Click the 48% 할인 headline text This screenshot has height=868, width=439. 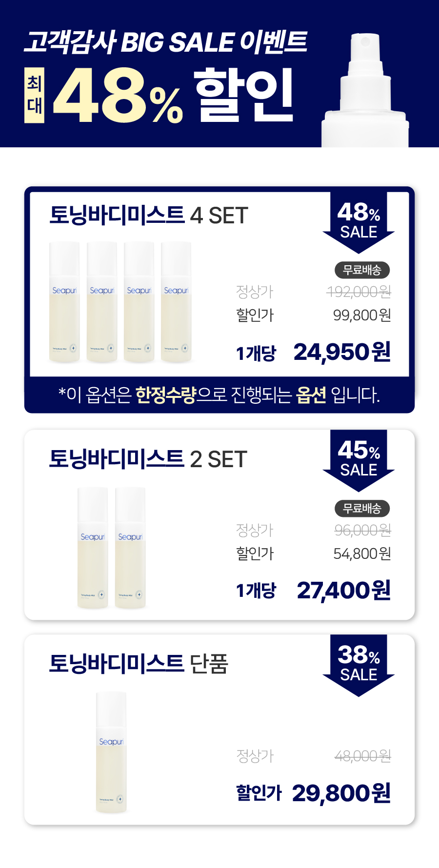tap(174, 95)
